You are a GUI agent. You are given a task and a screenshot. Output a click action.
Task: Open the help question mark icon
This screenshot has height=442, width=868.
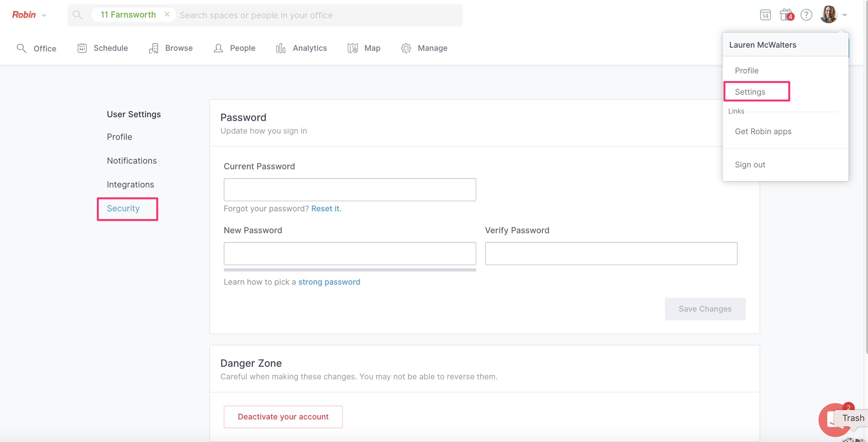tap(806, 15)
